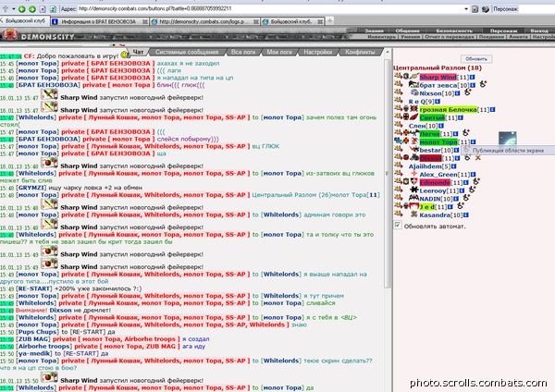This screenshot has width=555, height=392.
Task: Open Конфликты tab
Action: 360,53
